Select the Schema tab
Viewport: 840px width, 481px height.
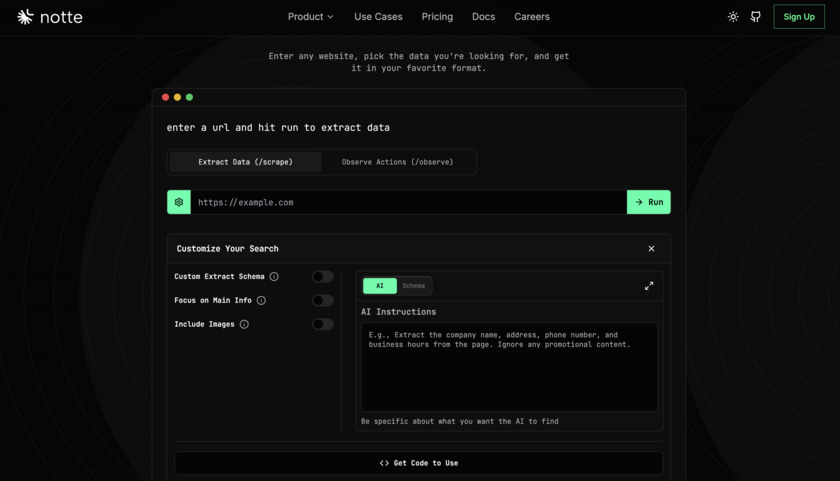tap(414, 286)
